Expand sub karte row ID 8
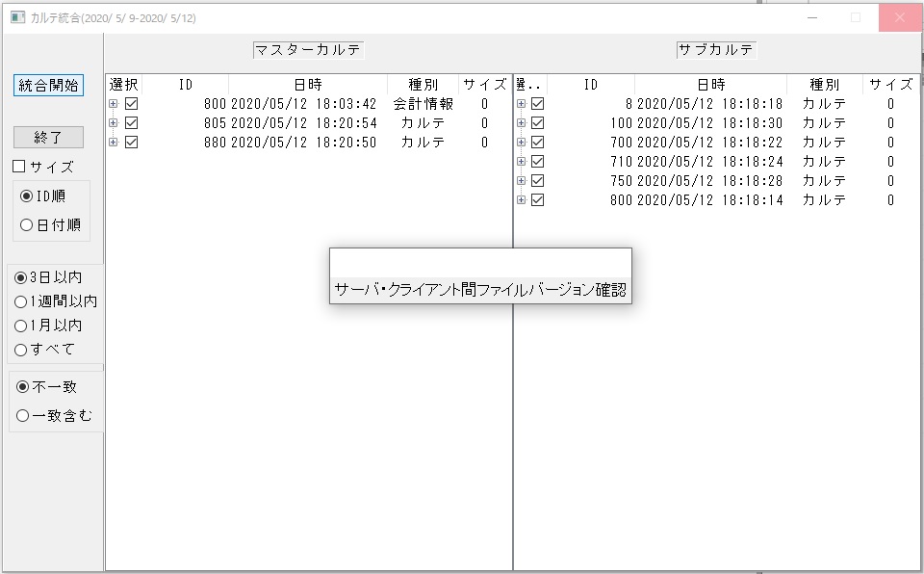 (x=522, y=104)
